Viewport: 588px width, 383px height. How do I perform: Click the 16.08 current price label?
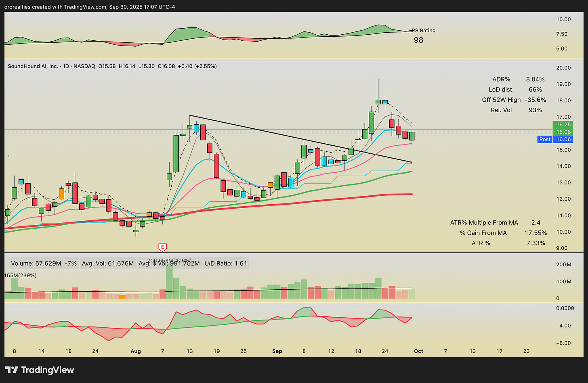(563, 132)
